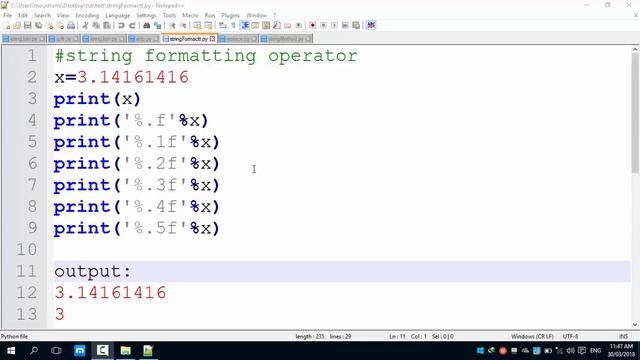640x360 pixels.
Task: Toggle synchronized horizontal scrolling
Action: 209,25
